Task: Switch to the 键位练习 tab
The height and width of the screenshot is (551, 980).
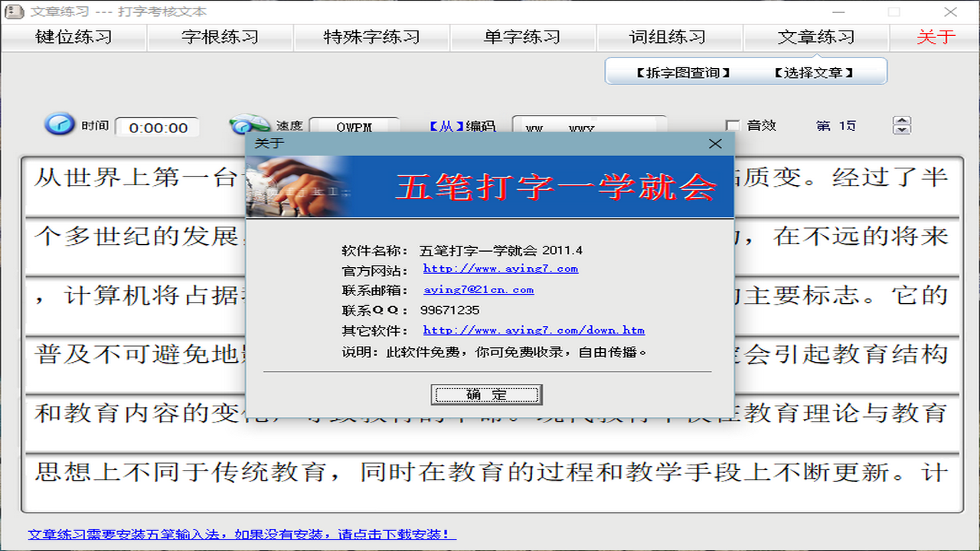Action: [73, 35]
